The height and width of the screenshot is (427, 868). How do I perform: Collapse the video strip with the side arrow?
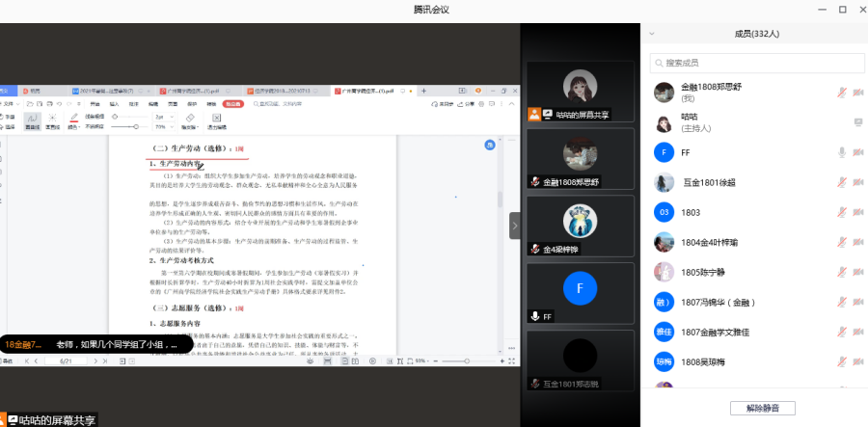point(514,226)
